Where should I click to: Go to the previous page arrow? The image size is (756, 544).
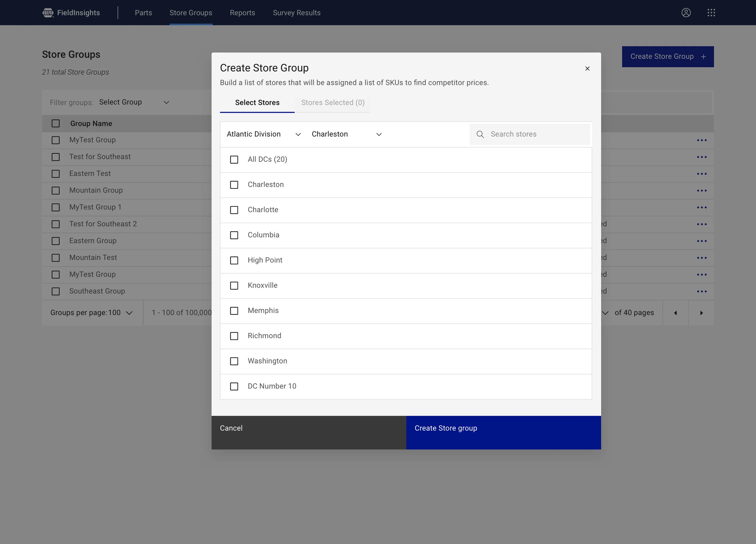(x=675, y=313)
